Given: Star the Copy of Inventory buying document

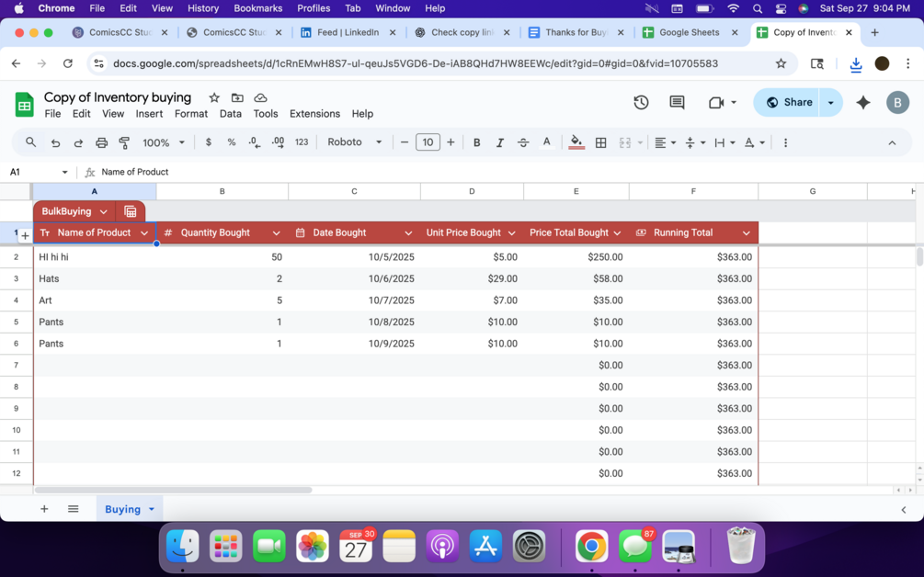Looking at the screenshot, I should tap(214, 97).
